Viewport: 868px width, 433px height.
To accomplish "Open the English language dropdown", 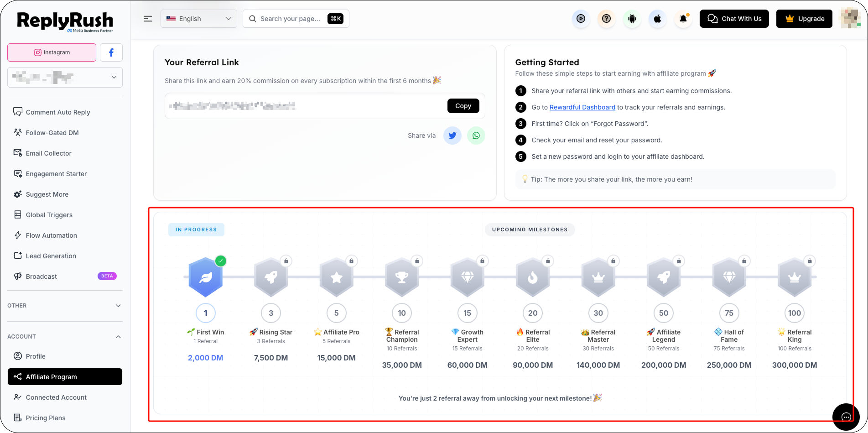I will (x=199, y=19).
